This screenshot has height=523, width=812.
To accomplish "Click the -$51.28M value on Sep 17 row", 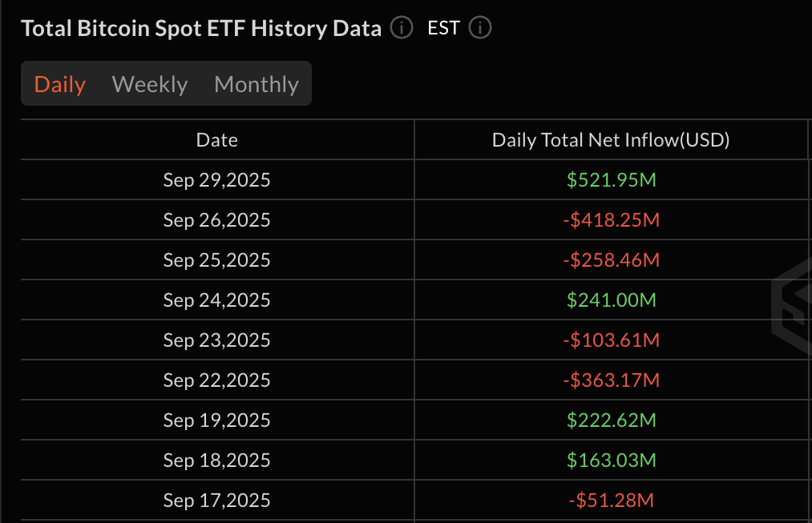I will [x=611, y=499].
